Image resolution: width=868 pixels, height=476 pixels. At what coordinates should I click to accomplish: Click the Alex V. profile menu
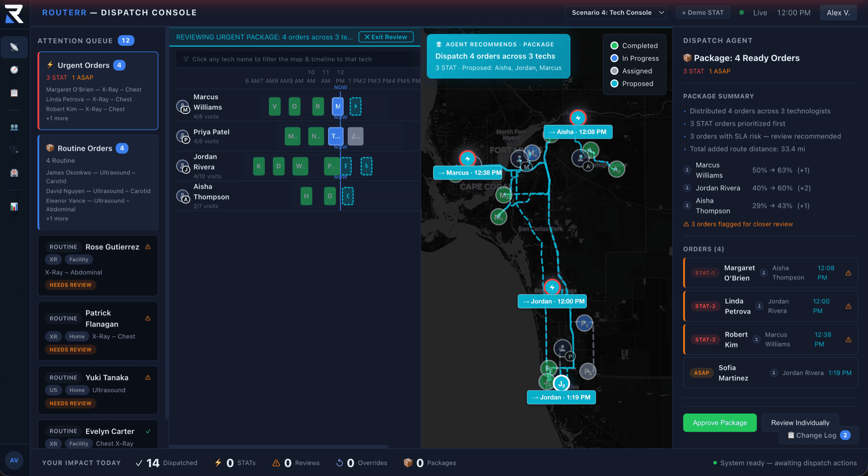(838, 13)
